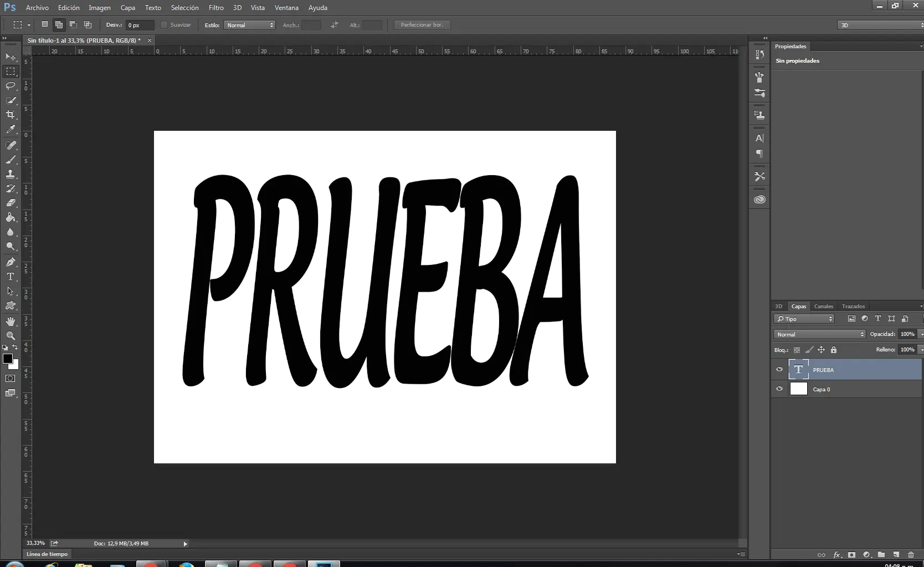This screenshot has width=924, height=567.
Task: Select add to selection mode
Action: click(x=59, y=24)
